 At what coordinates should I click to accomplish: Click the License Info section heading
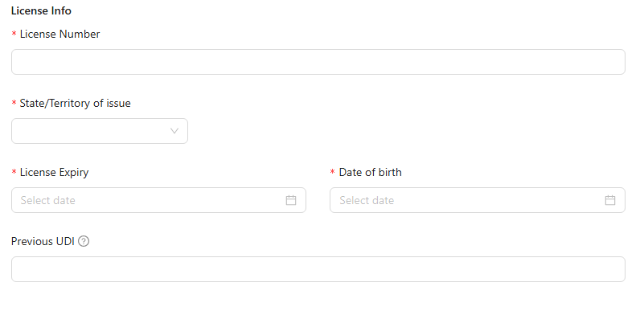[41, 11]
